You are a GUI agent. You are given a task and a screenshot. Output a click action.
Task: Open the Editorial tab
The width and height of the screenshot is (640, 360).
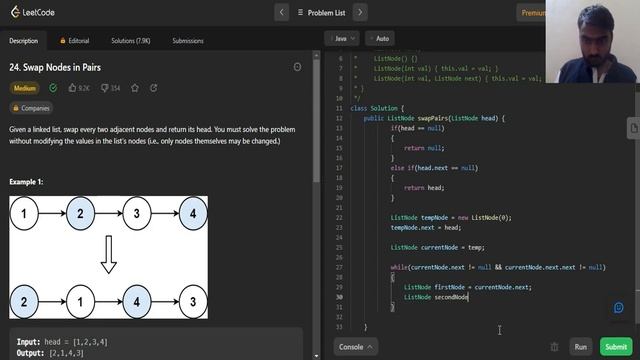click(75, 41)
